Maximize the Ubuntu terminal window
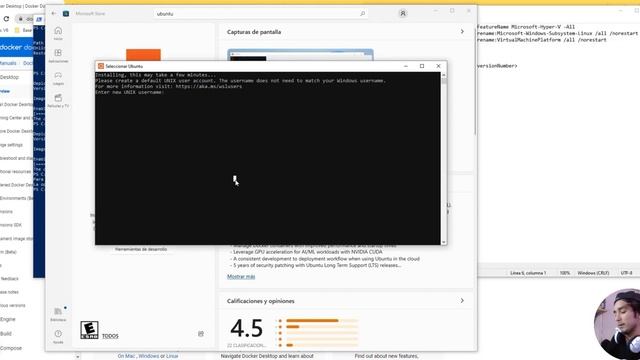 (422, 66)
